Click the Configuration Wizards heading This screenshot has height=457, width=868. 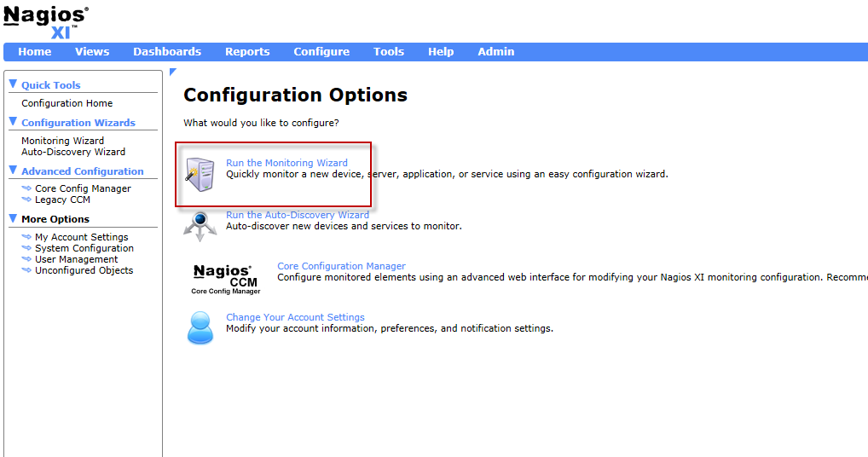point(78,123)
